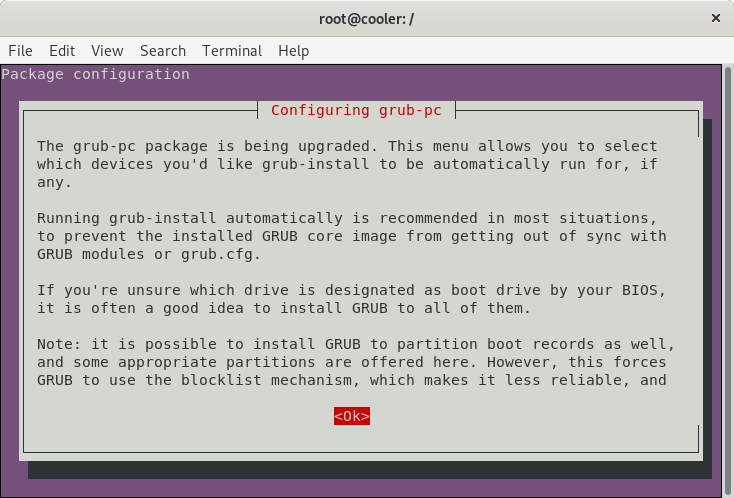The image size is (734, 498).
Task: Click the line starting 'and some appropriate partitions'
Action: click(352, 363)
